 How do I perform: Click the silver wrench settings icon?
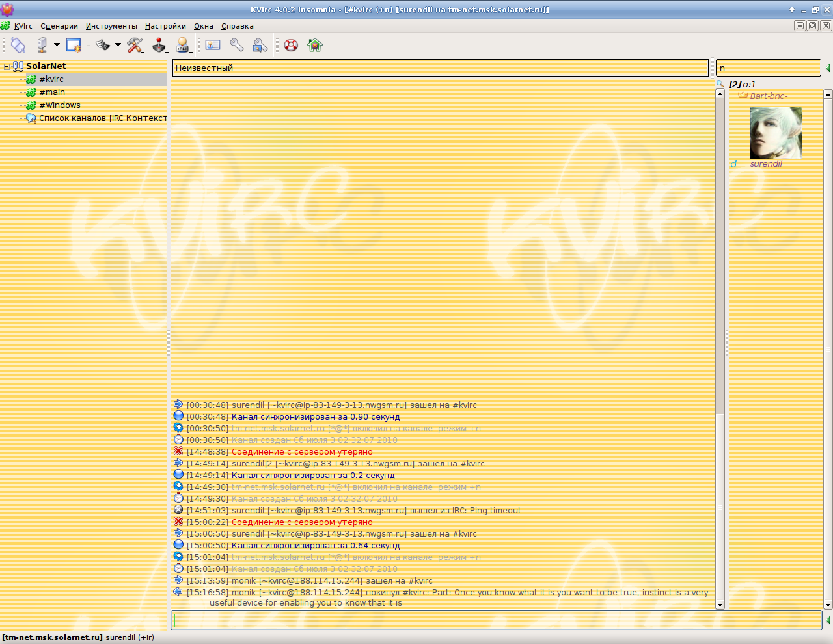237,45
